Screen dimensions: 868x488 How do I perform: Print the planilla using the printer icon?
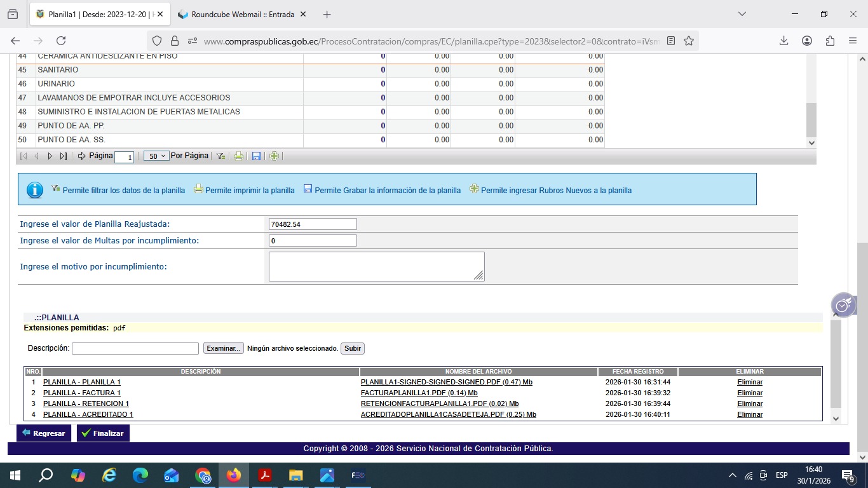(x=238, y=156)
